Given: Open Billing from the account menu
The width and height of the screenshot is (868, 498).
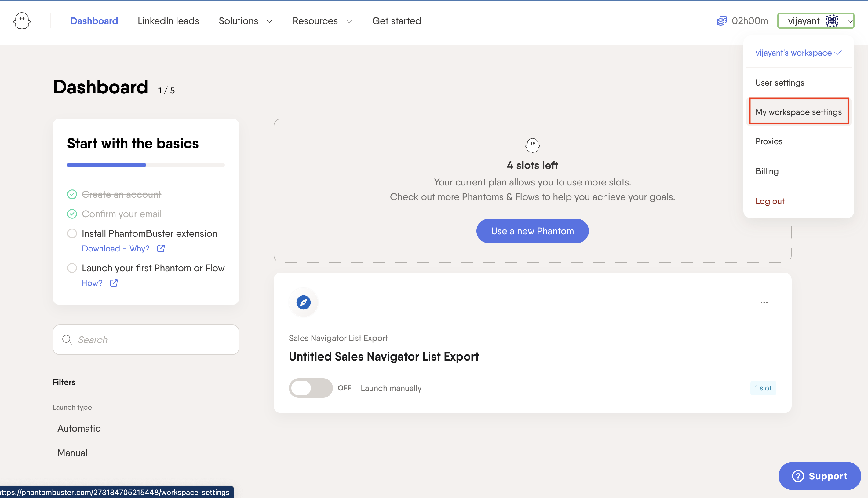Looking at the screenshot, I should pos(767,171).
